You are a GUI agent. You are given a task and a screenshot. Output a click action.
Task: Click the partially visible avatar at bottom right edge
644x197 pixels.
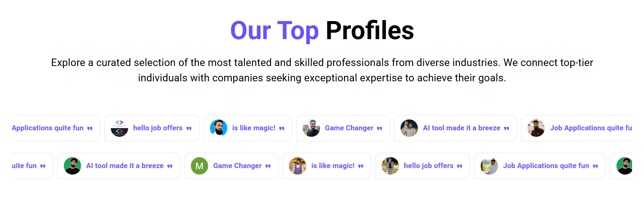[624, 166]
